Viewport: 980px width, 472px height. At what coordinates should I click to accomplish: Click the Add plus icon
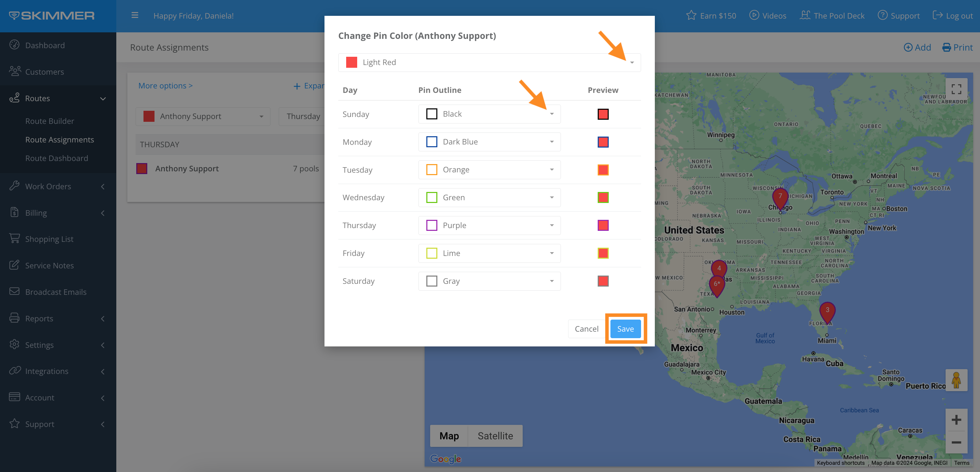click(x=908, y=47)
